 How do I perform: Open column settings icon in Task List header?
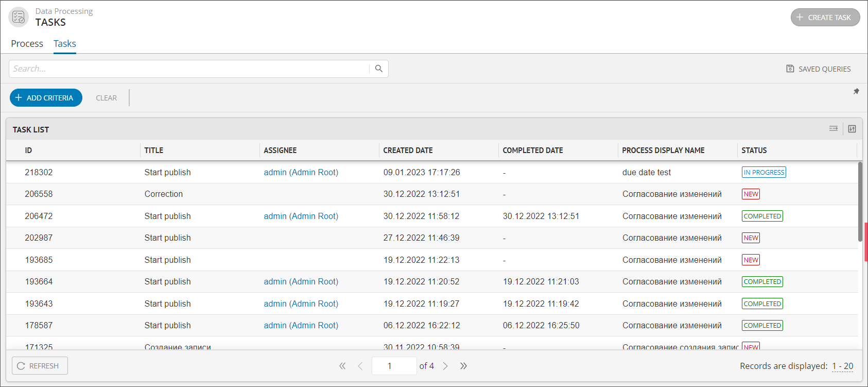852,129
